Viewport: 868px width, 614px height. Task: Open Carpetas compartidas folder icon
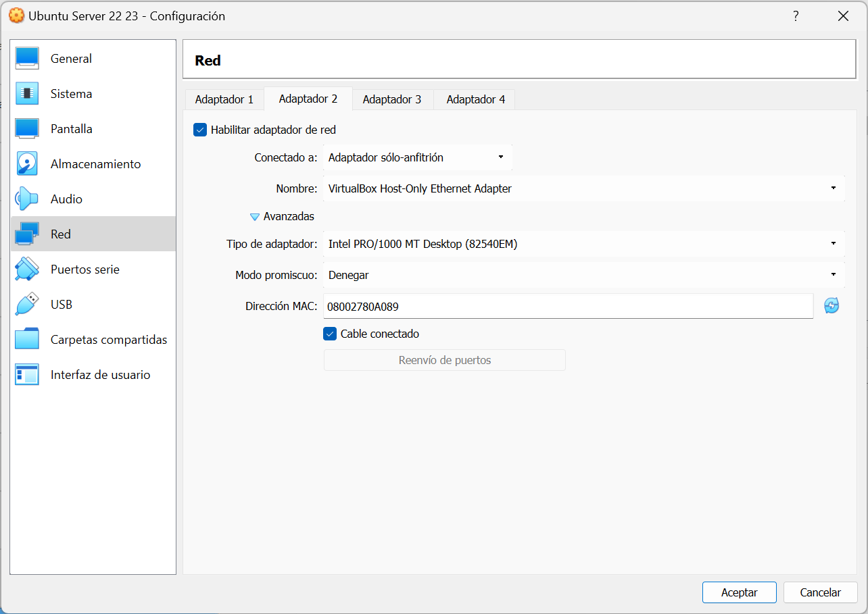27,340
